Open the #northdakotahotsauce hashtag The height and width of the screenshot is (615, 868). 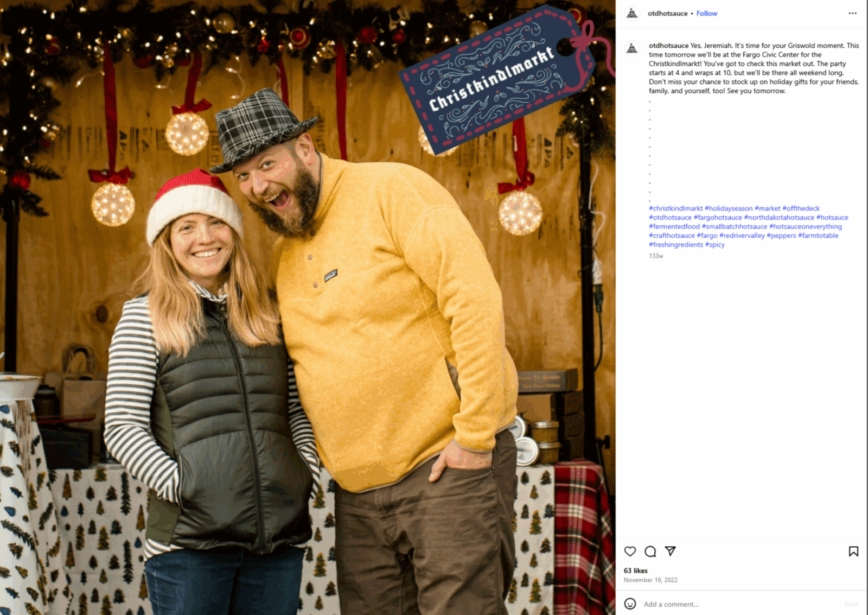(779, 218)
